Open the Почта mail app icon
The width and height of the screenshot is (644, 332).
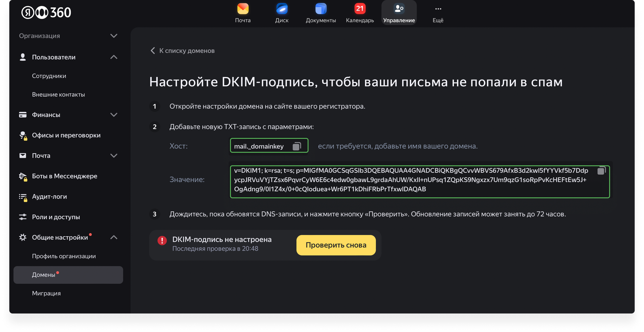tap(243, 9)
